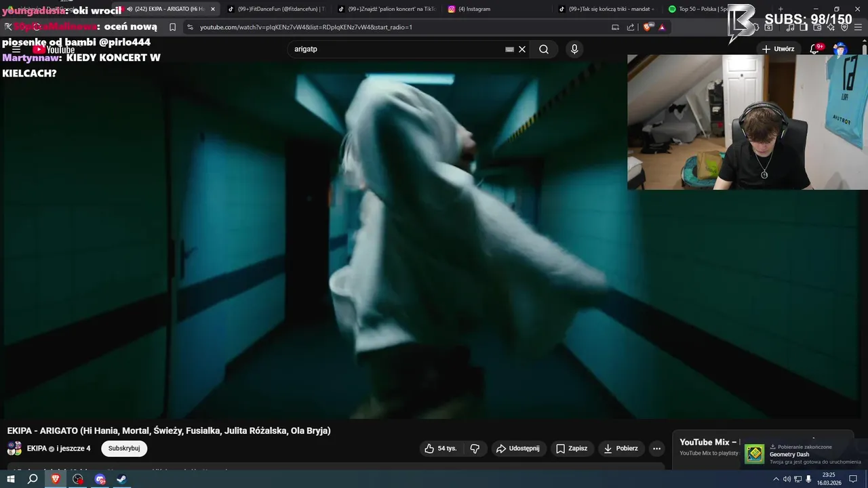Image resolution: width=868 pixels, height=488 pixels.
Task: Open Brave Shields lion icon in address bar
Action: click(647, 27)
